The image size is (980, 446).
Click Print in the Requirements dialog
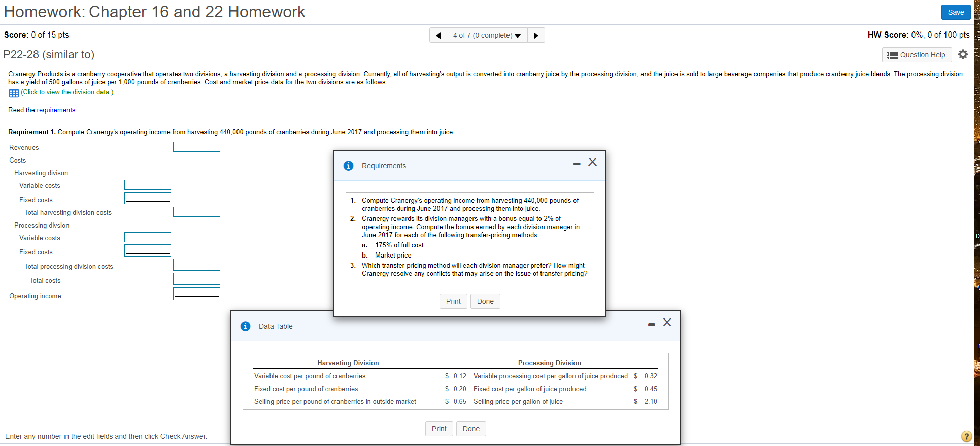point(453,301)
